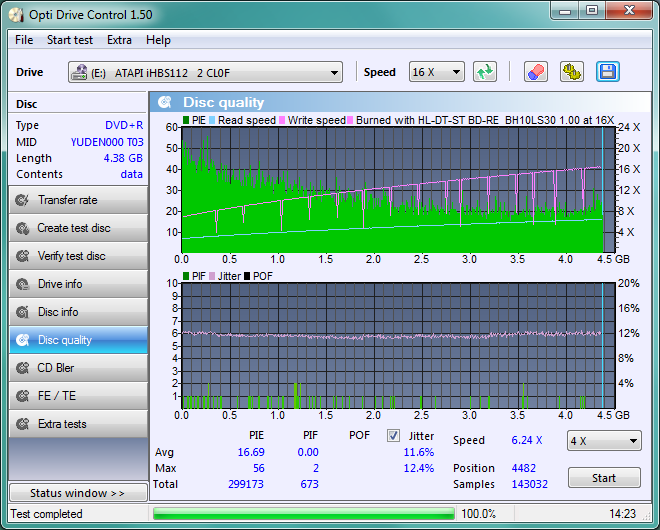Viewport: 660px width, 530px height.
Task: Click the FE / TE icon
Action: click(x=22, y=396)
